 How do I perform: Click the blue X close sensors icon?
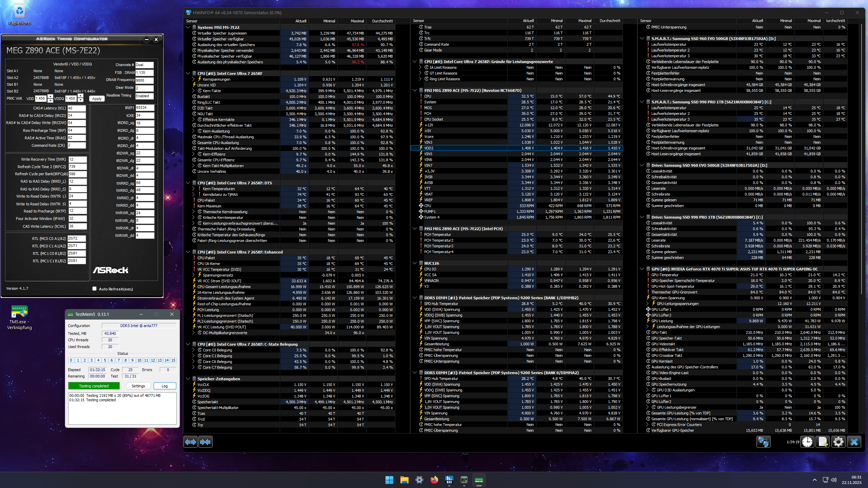point(854,442)
